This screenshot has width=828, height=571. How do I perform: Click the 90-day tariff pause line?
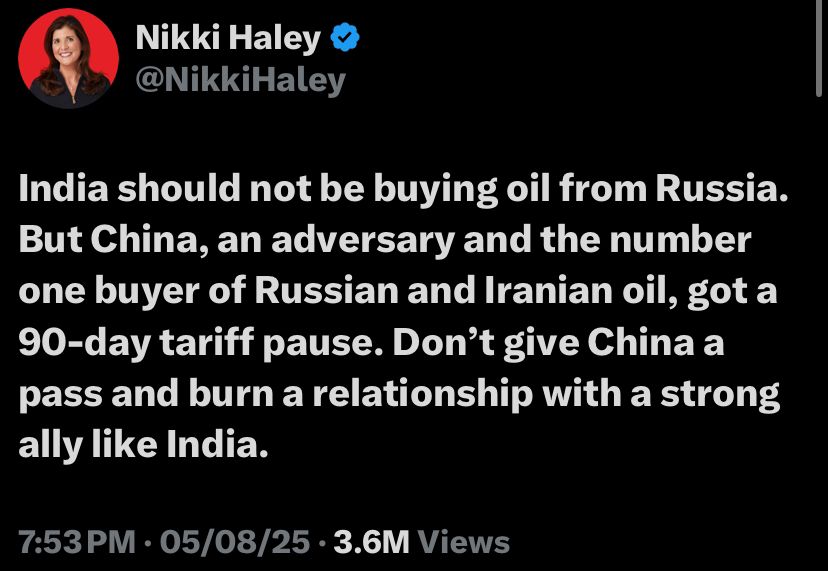371,343
